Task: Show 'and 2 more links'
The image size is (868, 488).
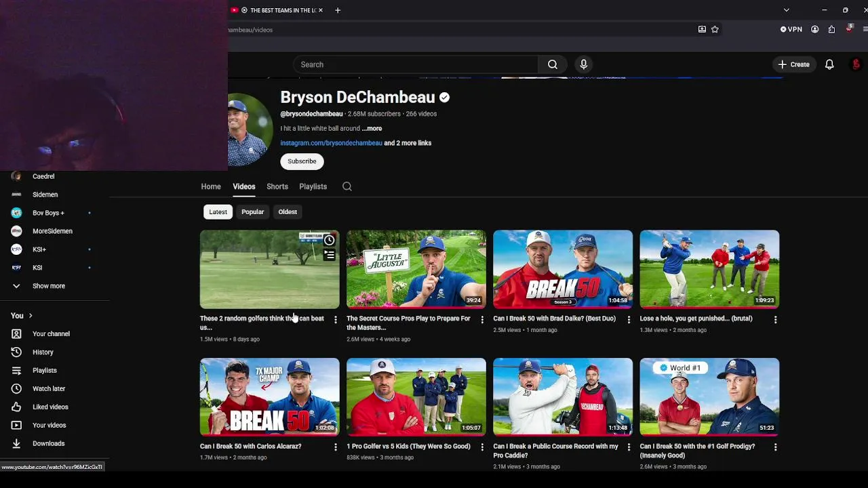Action: point(408,143)
